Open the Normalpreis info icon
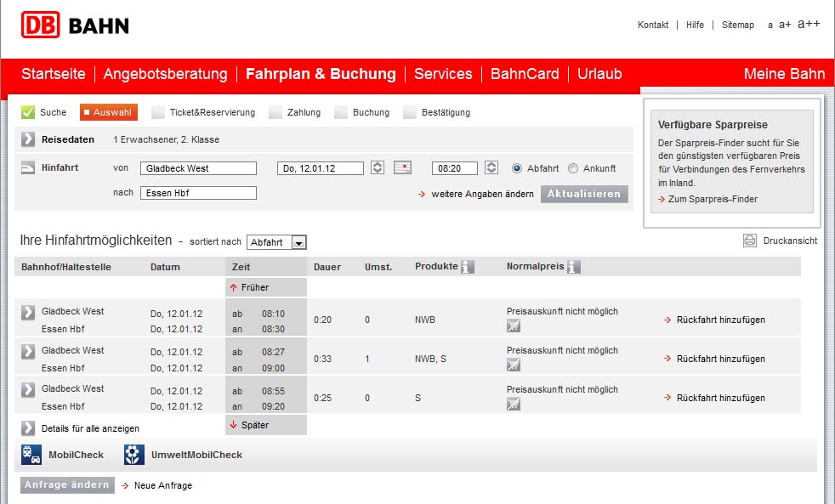The image size is (835, 504). click(573, 267)
